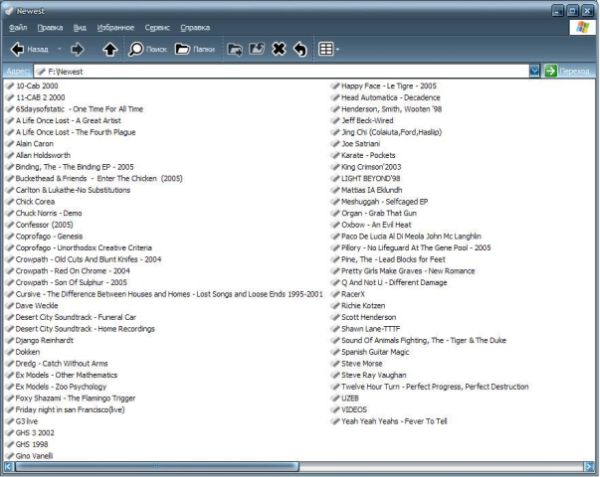Select 'Happy Face - Le Tigre - 2005'
This screenshot has height=477, width=600.
(x=389, y=86)
